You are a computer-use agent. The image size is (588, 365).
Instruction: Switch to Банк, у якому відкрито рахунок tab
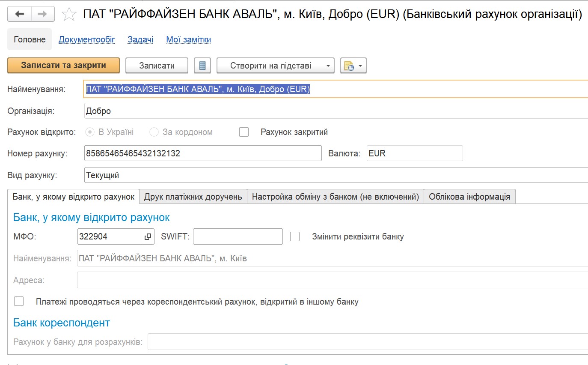(74, 197)
